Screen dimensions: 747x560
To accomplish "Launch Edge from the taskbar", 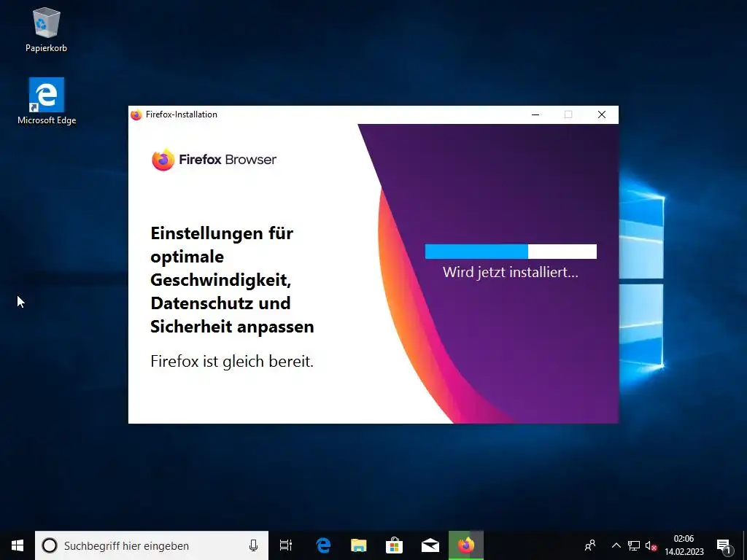I will pyautogui.click(x=323, y=545).
